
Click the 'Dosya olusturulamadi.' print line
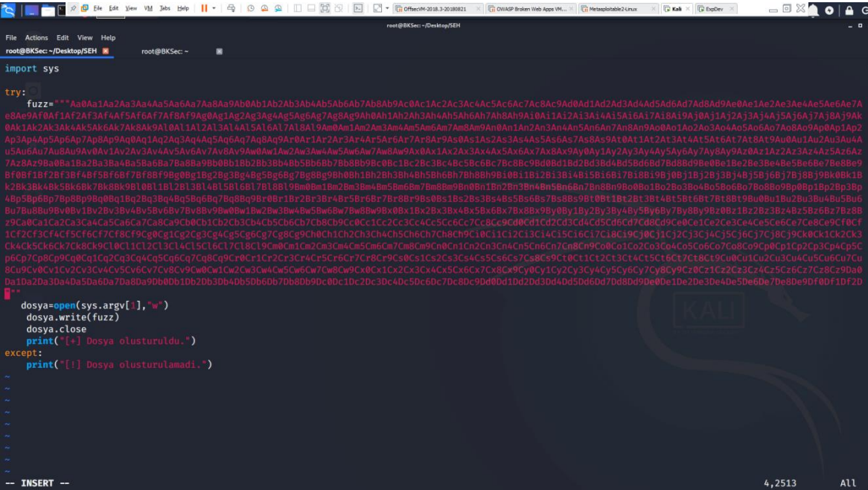coord(119,364)
